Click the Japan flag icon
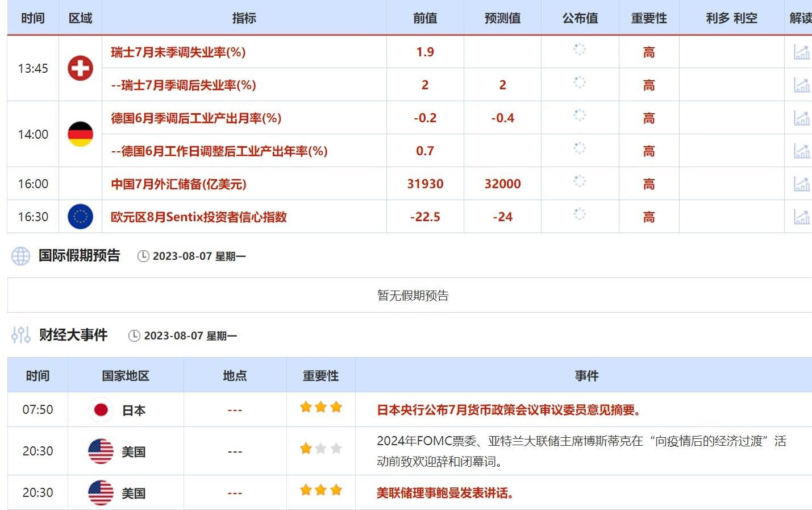Image resolution: width=812 pixels, height=510 pixels. point(101,410)
